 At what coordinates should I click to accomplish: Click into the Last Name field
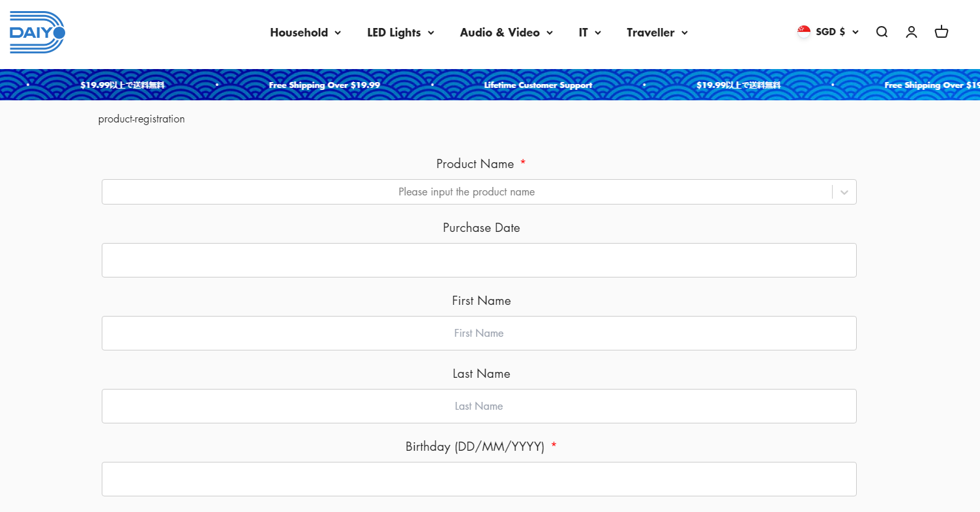pyautogui.click(x=479, y=406)
